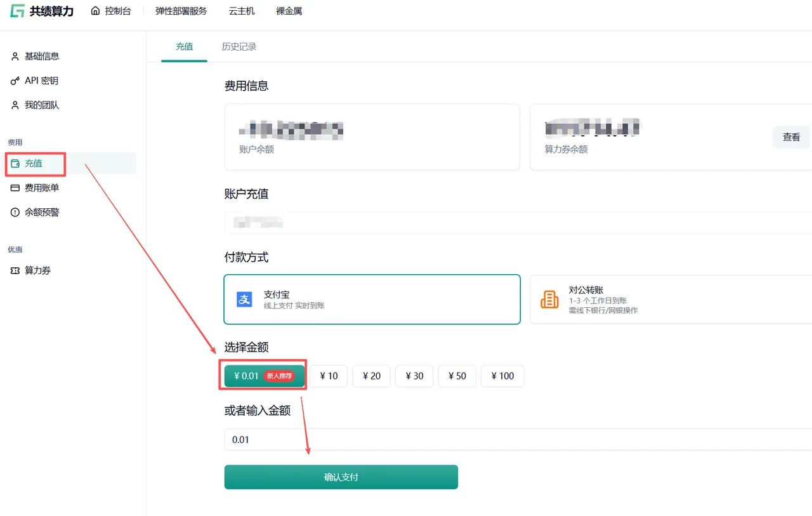Viewport: 812px width, 516px height.
Task: Click the custom amount input field showing 0.01
Action: 518,440
